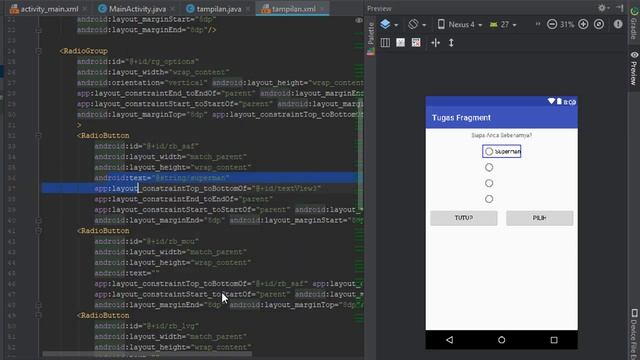This screenshot has height=360, width=640.
Task: Select the fourth radio button in preview
Action: [489, 199]
